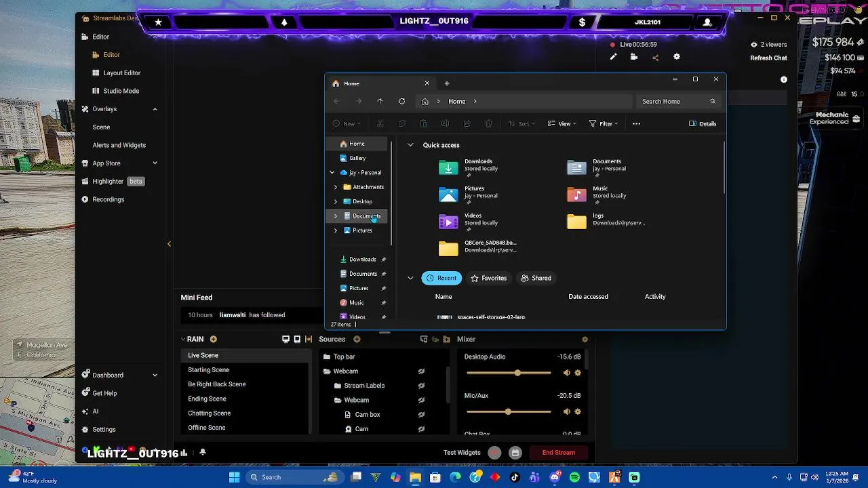Collapse the Overlays sidebar section
This screenshot has height=488, width=868.
coord(155,109)
